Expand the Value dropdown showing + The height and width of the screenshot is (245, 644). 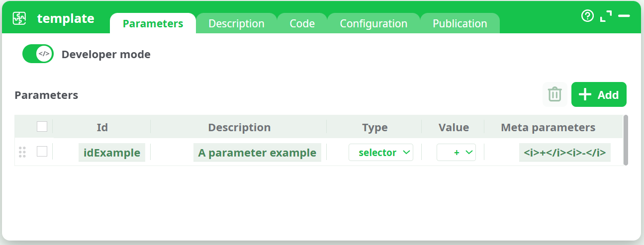click(x=456, y=153)
